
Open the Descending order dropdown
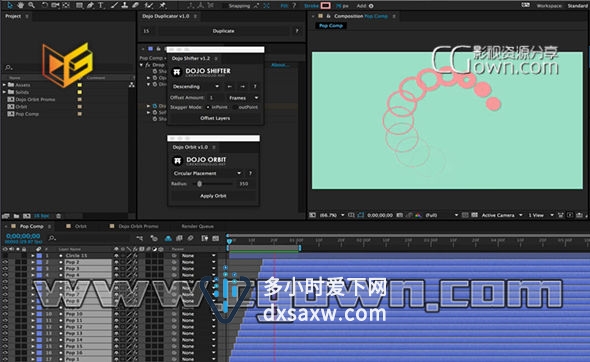coord(196,87)
